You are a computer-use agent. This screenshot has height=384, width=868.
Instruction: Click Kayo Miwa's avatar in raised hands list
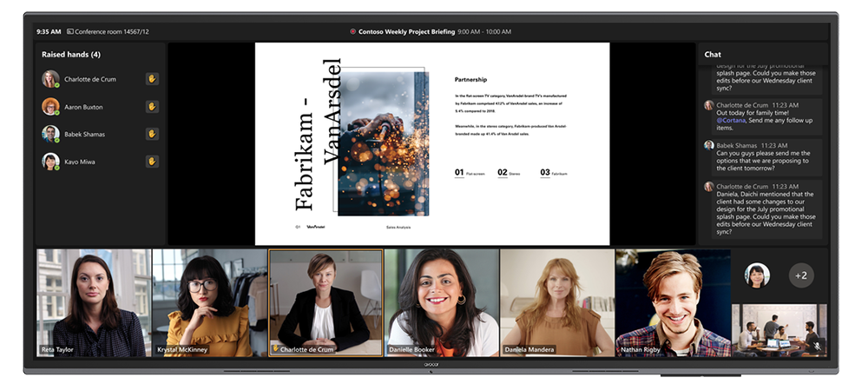click(x=50, y=162)
